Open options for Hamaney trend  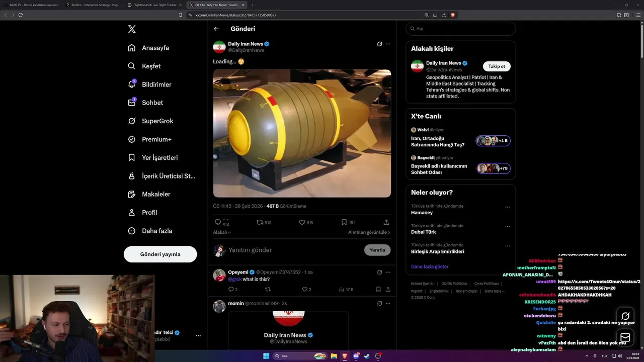pos(508,207)
